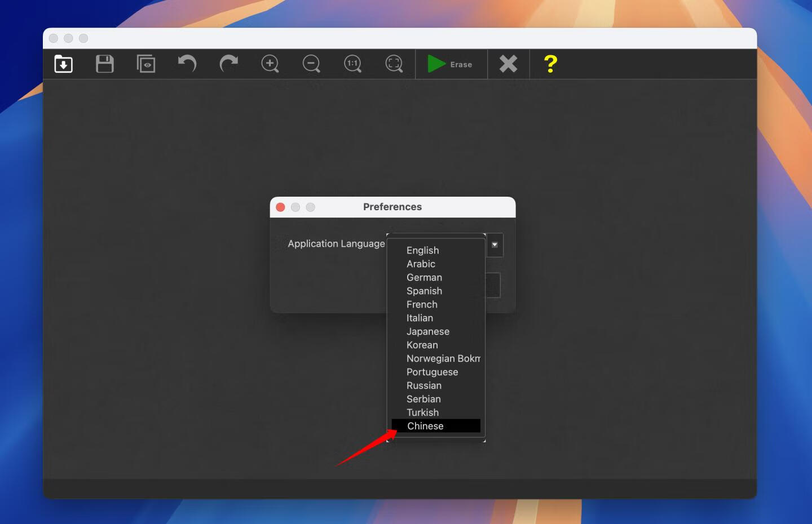This screenshot has height=524, width=812.
Task: Zoom in with the magnifier plus icon
Action: 270,64
